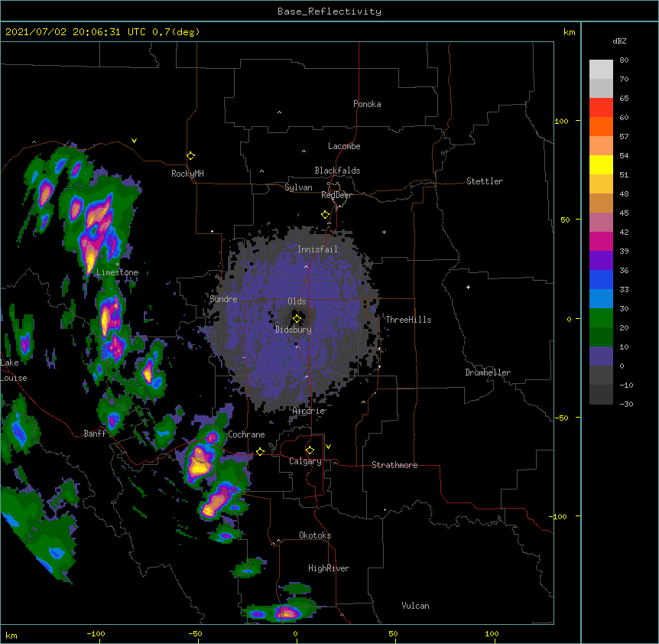Select the red 60-65 dBZ legend swatch
Screen dimensions: 659x644
tap(601, 108)
